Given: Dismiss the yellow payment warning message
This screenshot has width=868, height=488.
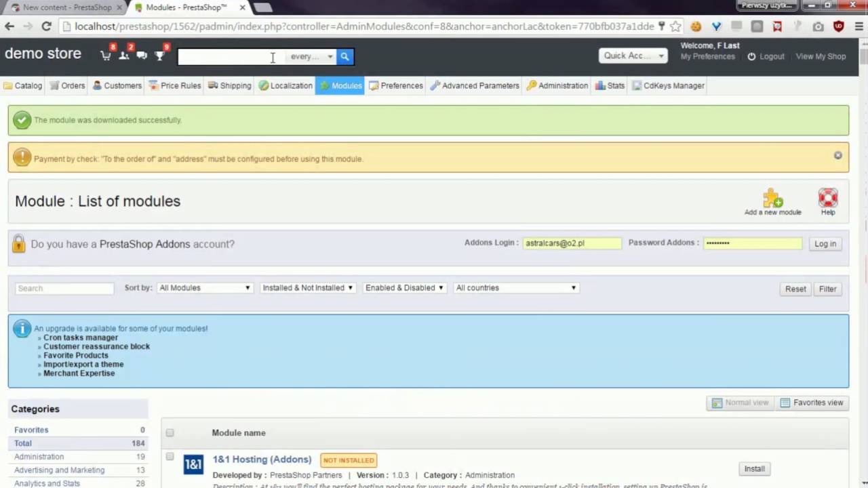Looking at the screenshot, I should (837, 155).
